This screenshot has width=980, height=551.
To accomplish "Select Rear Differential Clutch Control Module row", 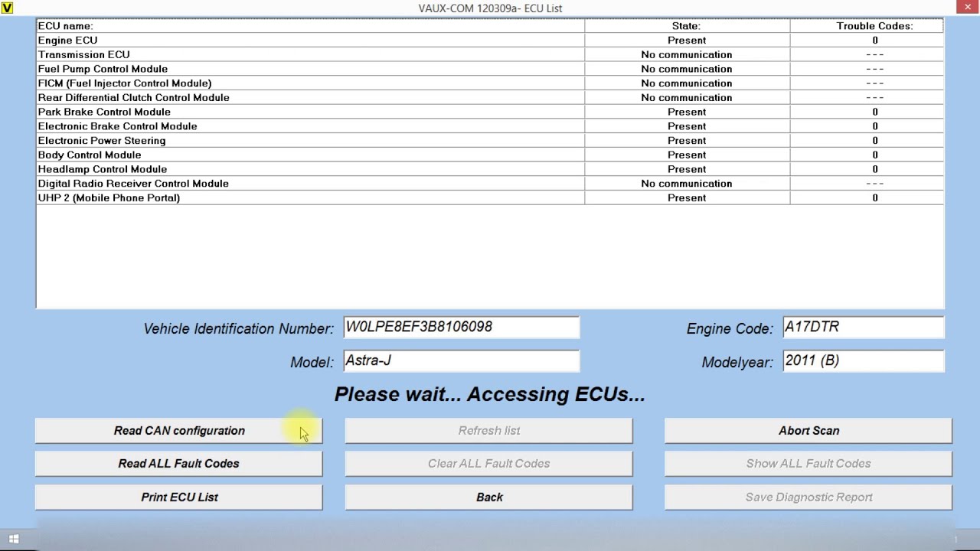I will pyautogui.click(x=490, y=97).
